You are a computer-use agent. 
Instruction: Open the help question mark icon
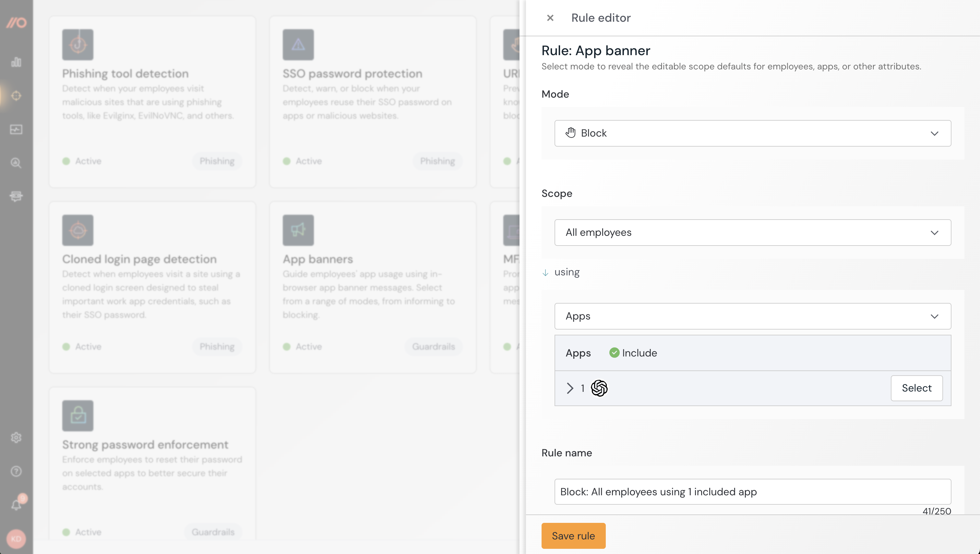pos(16,471)
